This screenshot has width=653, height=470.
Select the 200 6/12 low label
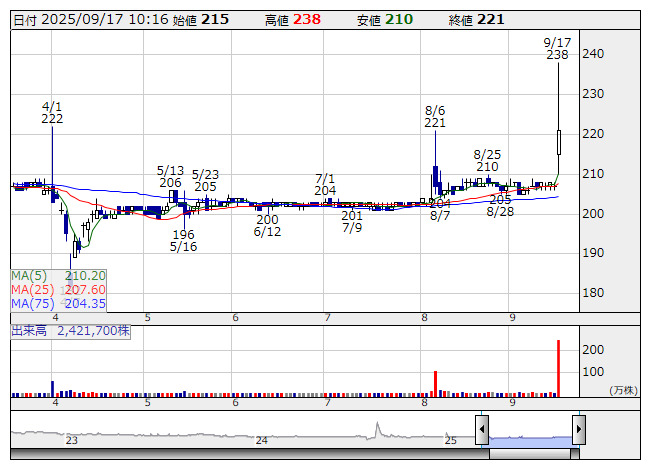click(x=267, y=226)
